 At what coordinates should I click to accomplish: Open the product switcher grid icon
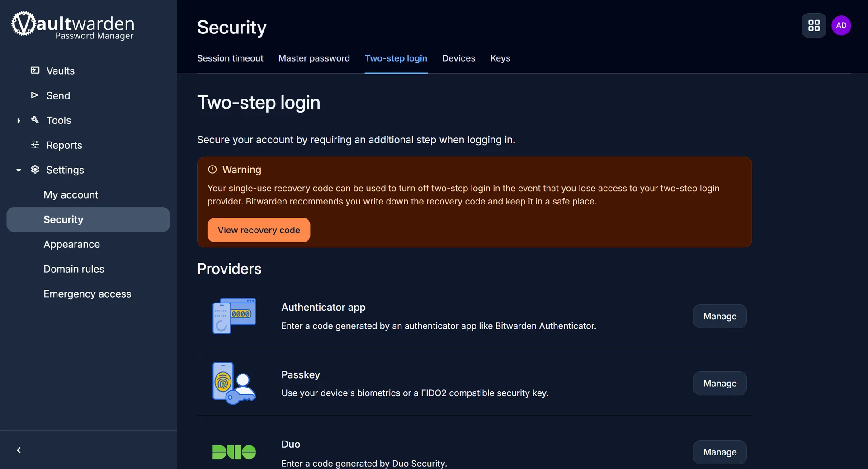coord(814,25)
